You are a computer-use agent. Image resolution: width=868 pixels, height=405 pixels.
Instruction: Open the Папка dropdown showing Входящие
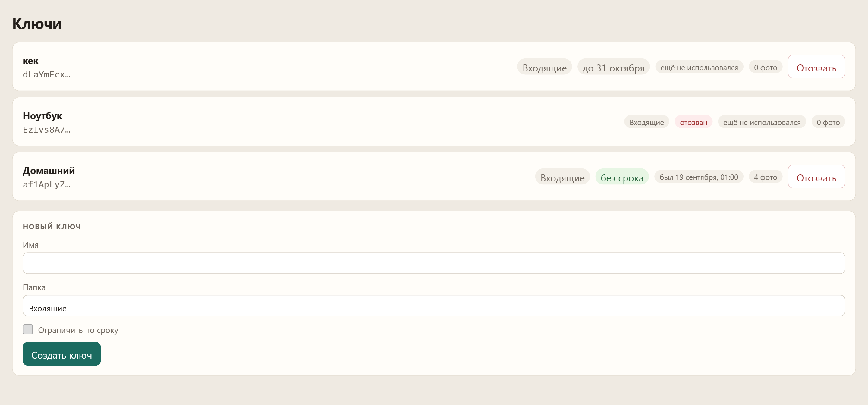(x=434, y=306)
